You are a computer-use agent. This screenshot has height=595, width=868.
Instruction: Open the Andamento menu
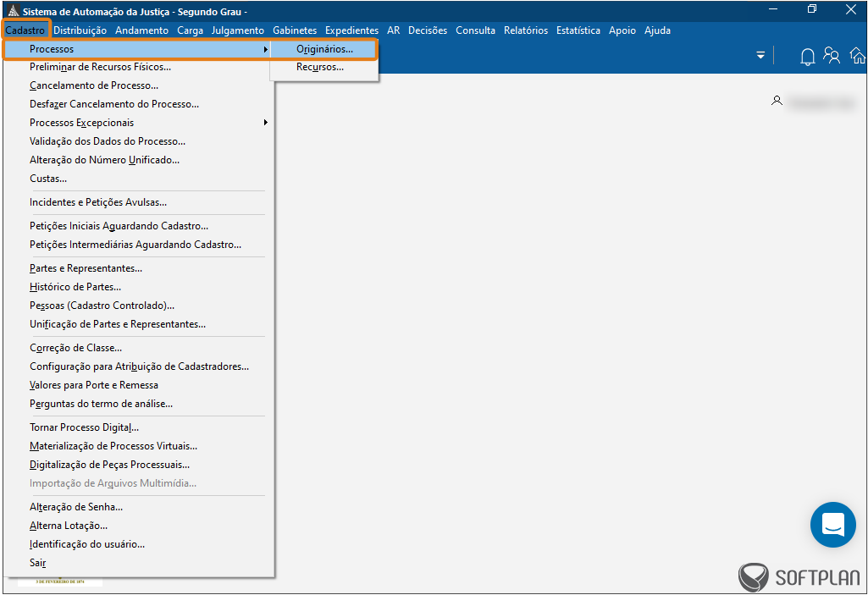click(x=141, y=30)
